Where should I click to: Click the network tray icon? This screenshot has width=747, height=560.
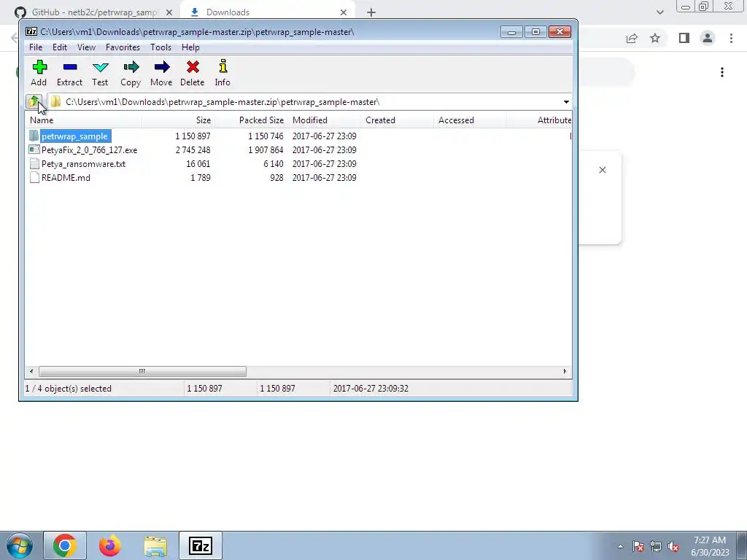(x=656, y=547)
